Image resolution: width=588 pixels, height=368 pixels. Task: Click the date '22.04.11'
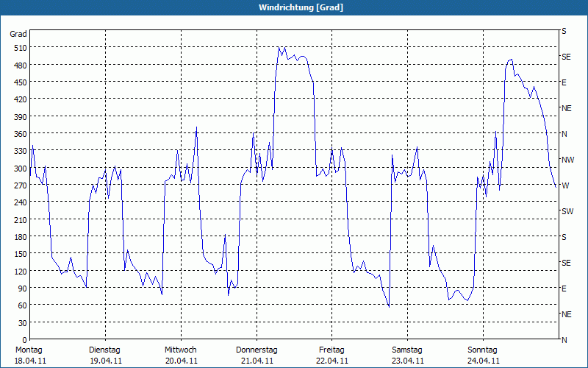point(332,361)
